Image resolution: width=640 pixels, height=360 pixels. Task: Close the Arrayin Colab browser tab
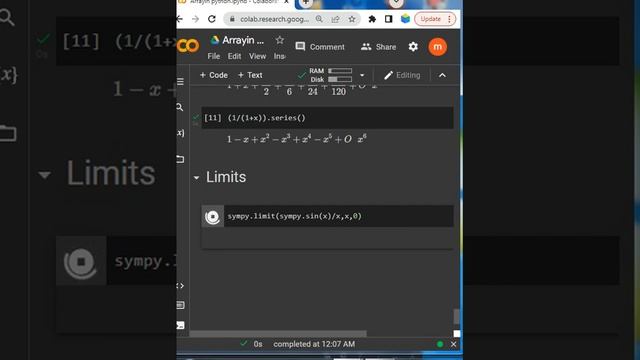[287, 2]
